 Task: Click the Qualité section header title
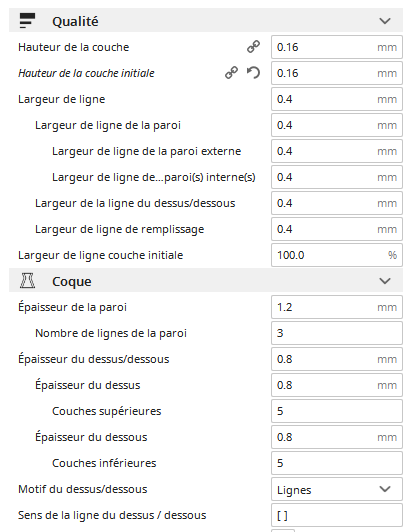pos(75,21)
